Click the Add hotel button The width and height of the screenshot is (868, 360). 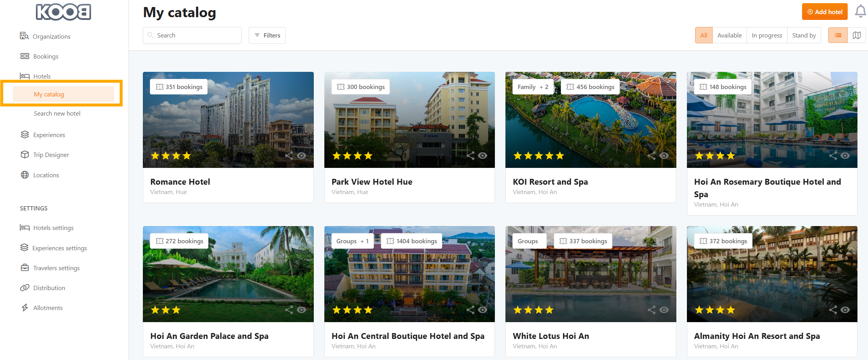click(825, 12)
